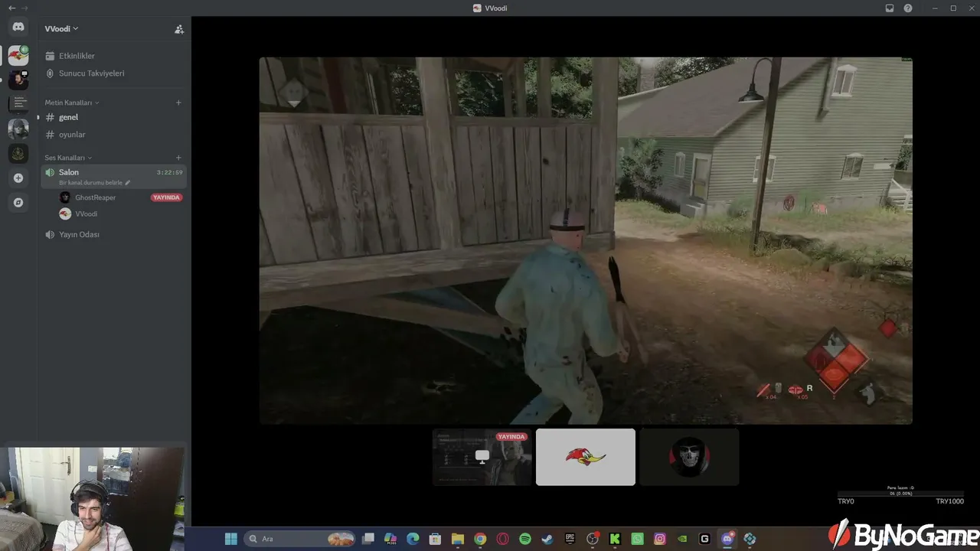Click the taskbar search box 'Ara'
The width and height of the screenshot is (980, 551).
coord(300,539)
